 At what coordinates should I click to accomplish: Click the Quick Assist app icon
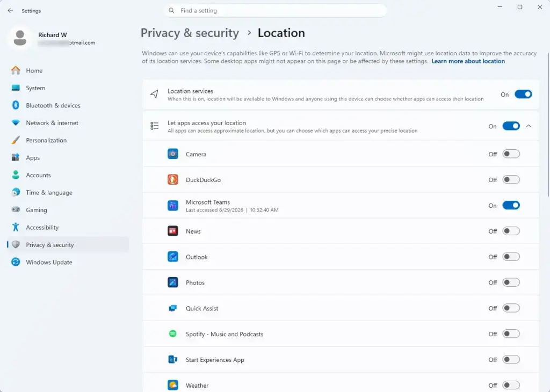172,308
